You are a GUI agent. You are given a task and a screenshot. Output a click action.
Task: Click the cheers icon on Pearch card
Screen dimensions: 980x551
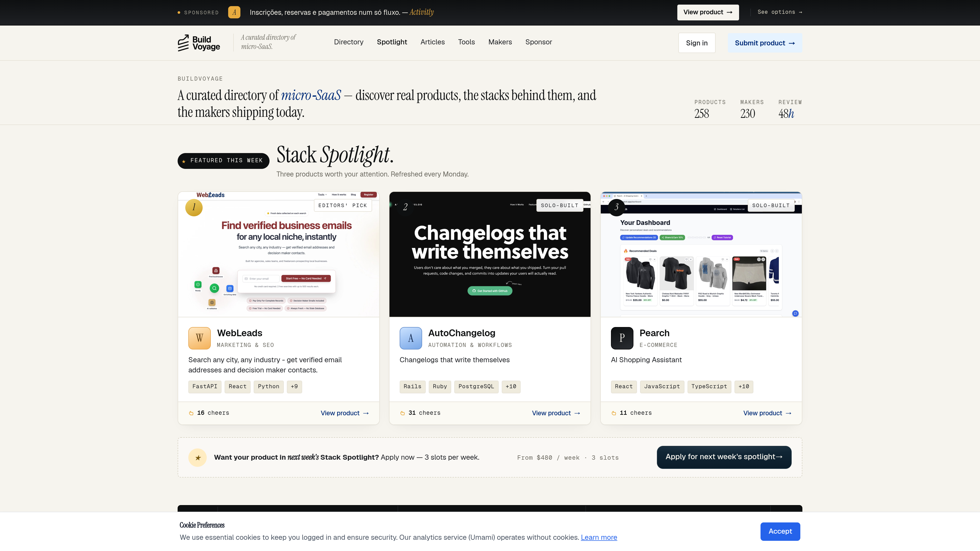(614, 413)
